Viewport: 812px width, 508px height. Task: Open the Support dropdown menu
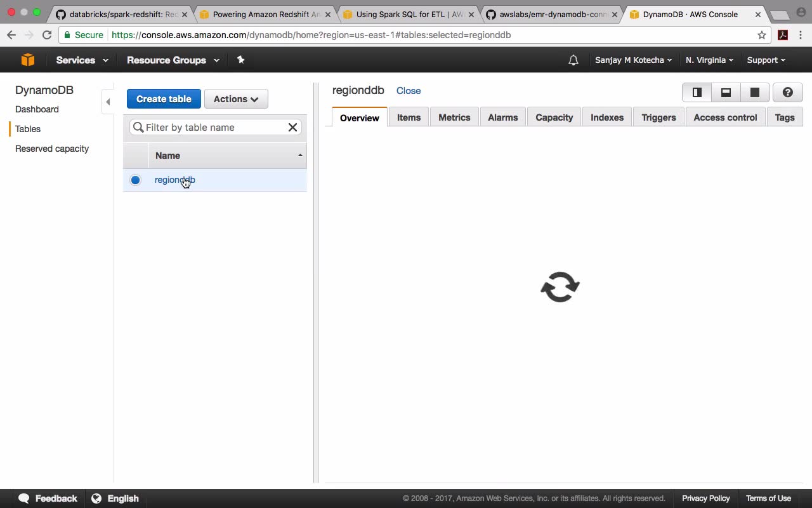coord(766,60)
